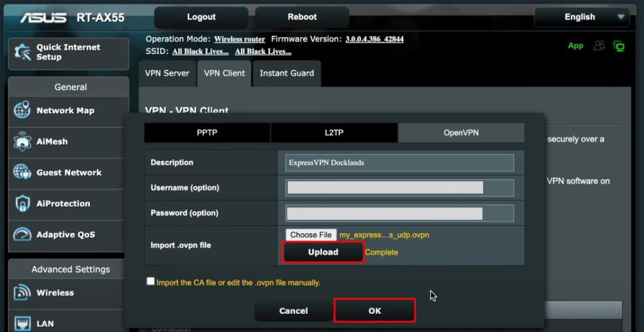Switch to the VPN Server tab
Screen dimensions: 644x332
[x=167, y=74]
